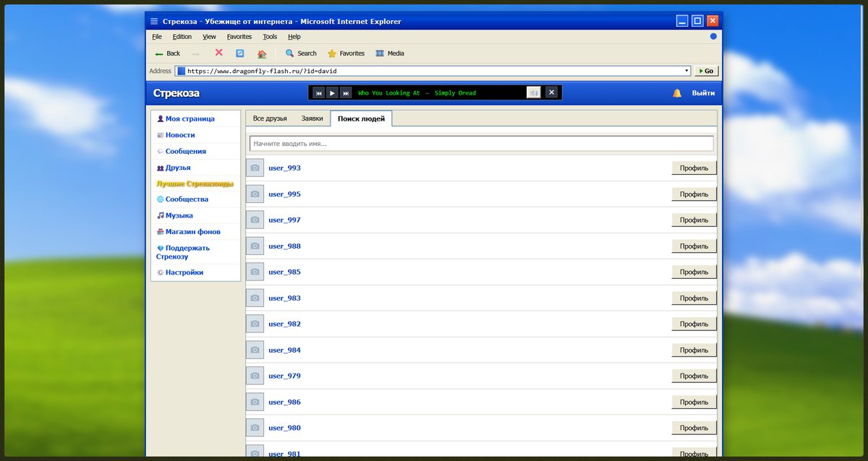This screenshot has width=868, height=461.
Task: Click the Стрекоза site logo
Action: tap(176, 93)
